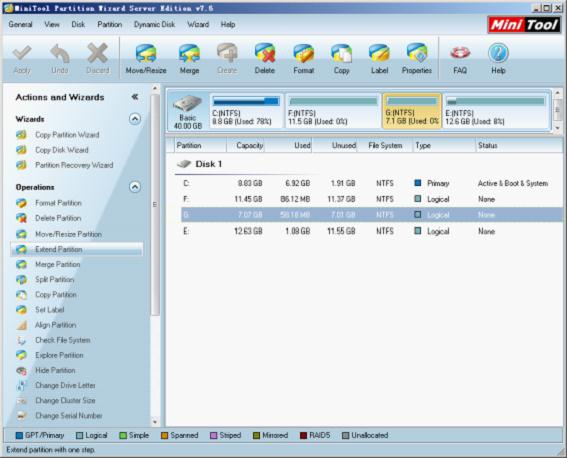
Task: Open the Partition menu
Action: 109,25
